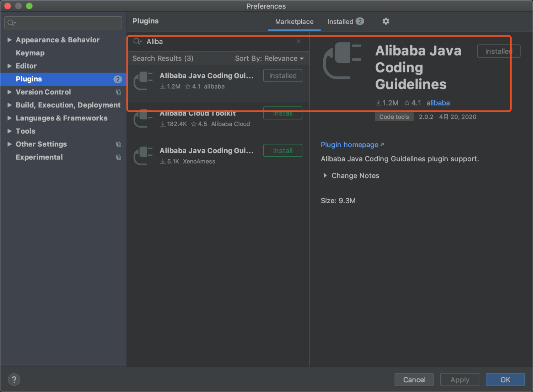Install the Alibaba Cloud Toolkit plugin
533x392 pixels.
coord(283,113)
